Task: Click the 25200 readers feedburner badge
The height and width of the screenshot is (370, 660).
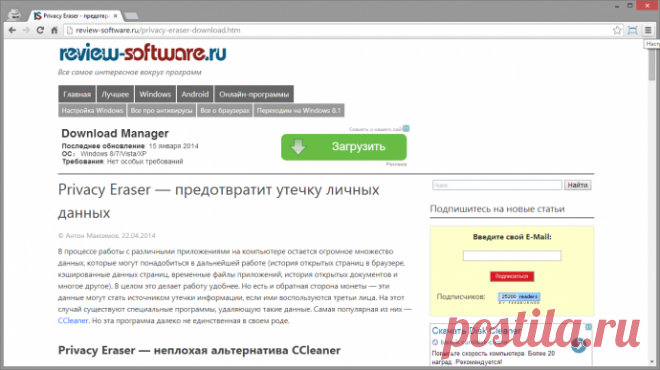Action: tap(519, 297)
